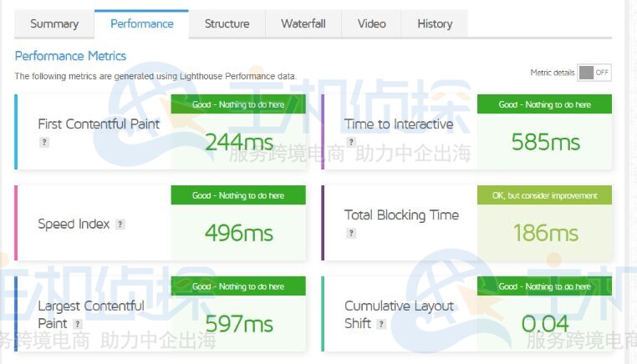Toggle the Metric details switch
This screenshot has width=637, height=364.
coord(594,73)
